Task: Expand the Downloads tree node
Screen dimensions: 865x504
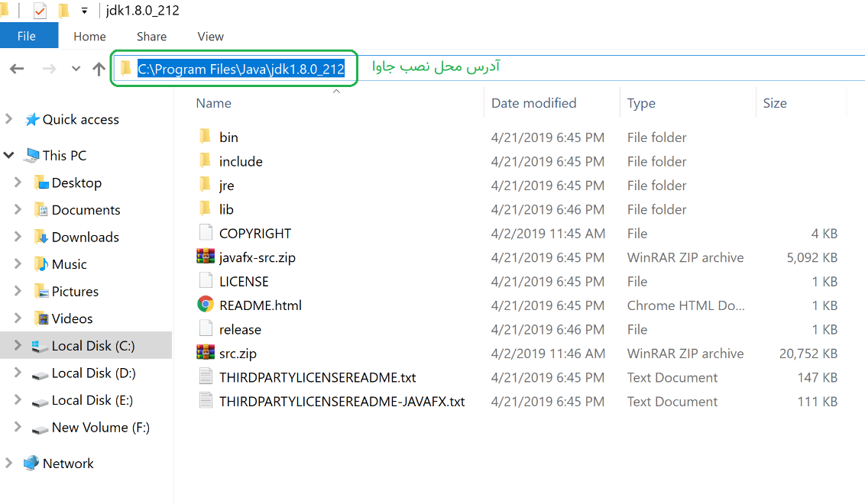Action: click(x=18, y=237)
